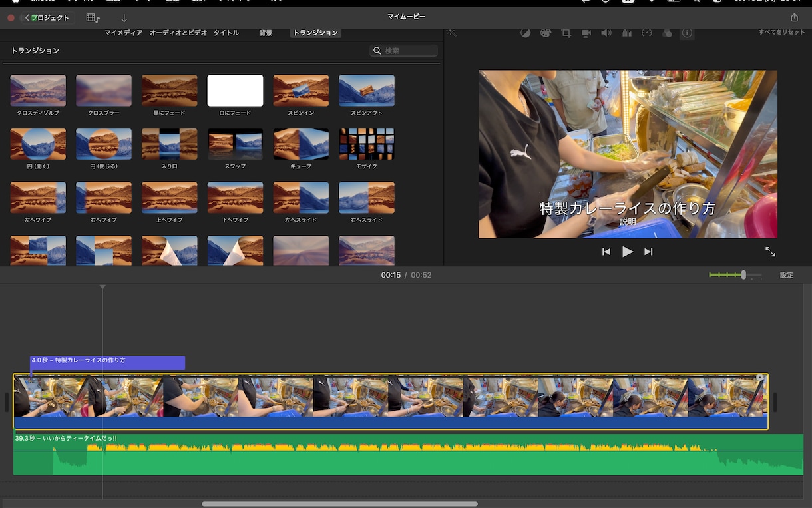The image size is (812, 508).
Task: Go back to プロジェクト
Action: (x=47, y=18)
